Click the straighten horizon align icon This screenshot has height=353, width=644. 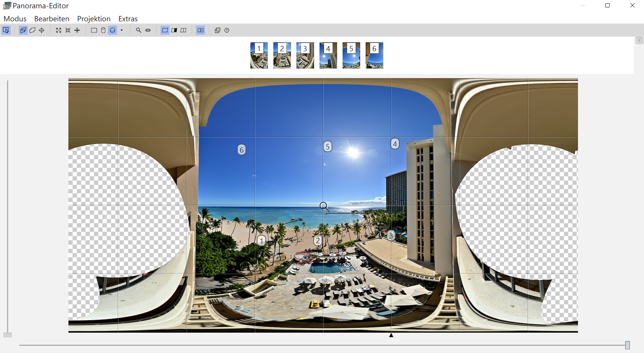(77, 30)
